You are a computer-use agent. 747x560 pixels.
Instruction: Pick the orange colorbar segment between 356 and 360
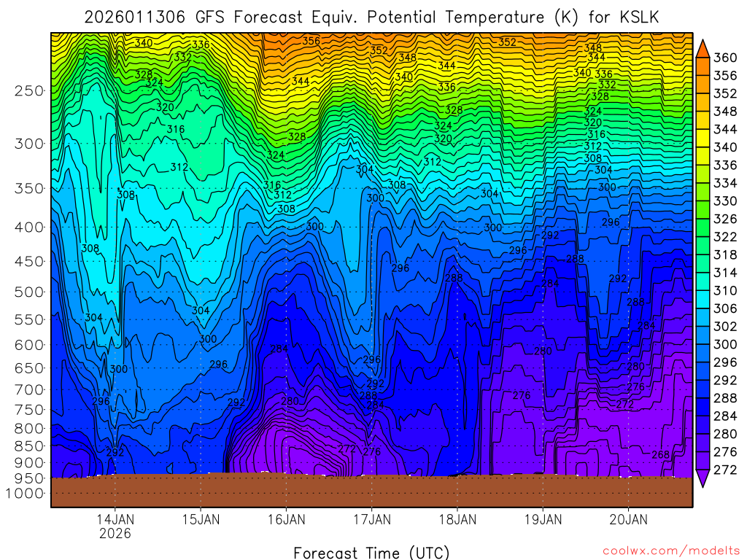(703, 66)
